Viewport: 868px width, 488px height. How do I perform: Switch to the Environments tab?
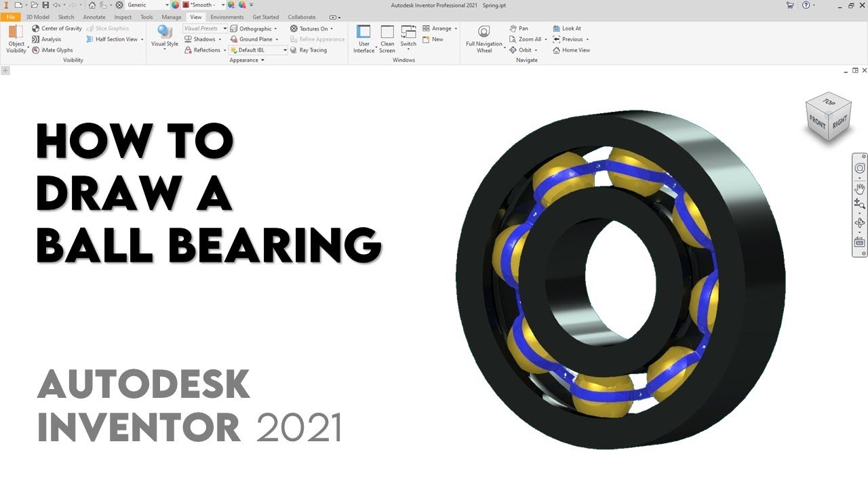coord(227,17)
